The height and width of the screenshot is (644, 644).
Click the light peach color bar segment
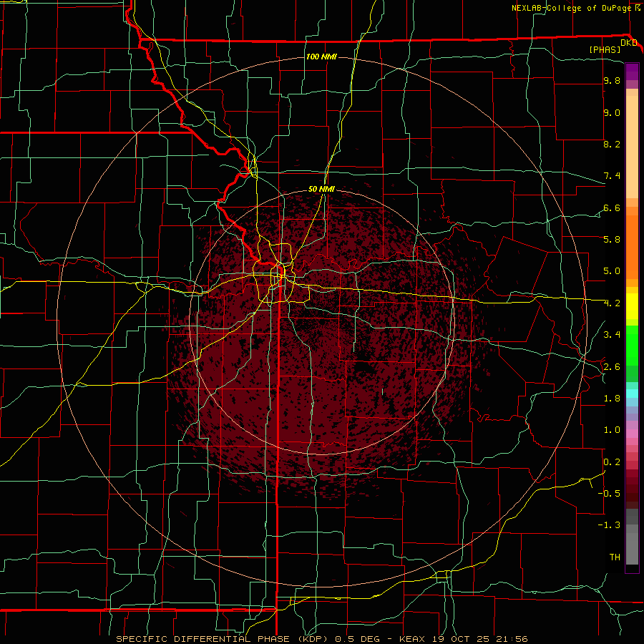click(x=632, y=147)
